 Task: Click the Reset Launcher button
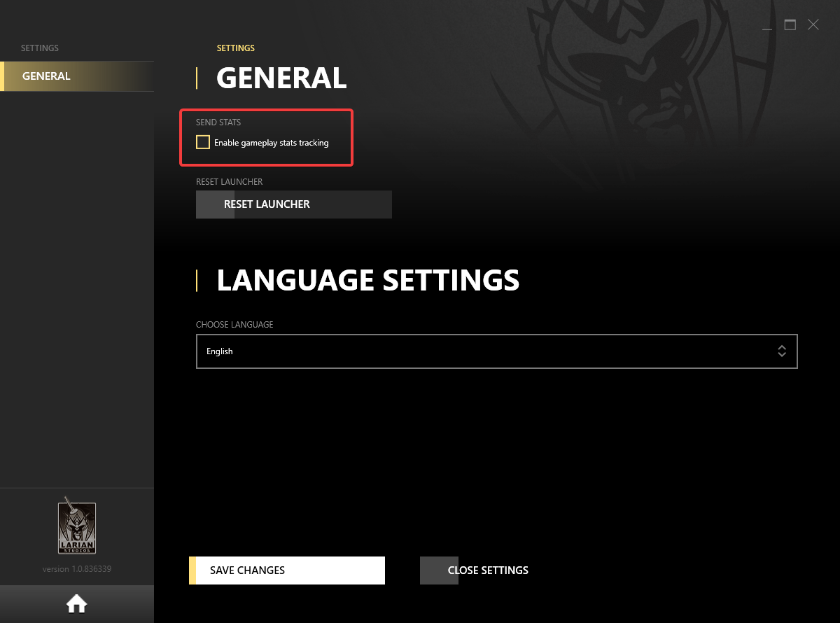point(294,204)
